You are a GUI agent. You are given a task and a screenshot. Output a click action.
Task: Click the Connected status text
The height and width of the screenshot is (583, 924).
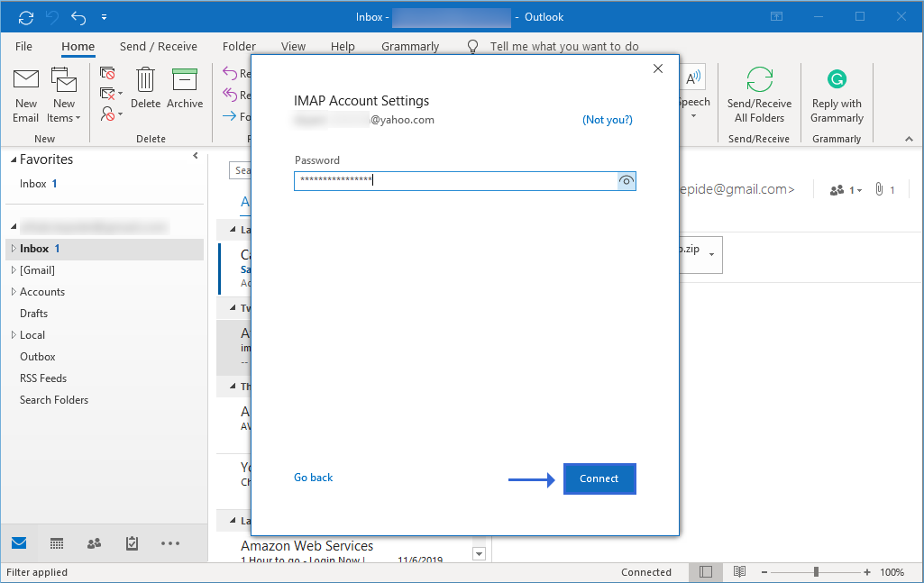(646, 572)
